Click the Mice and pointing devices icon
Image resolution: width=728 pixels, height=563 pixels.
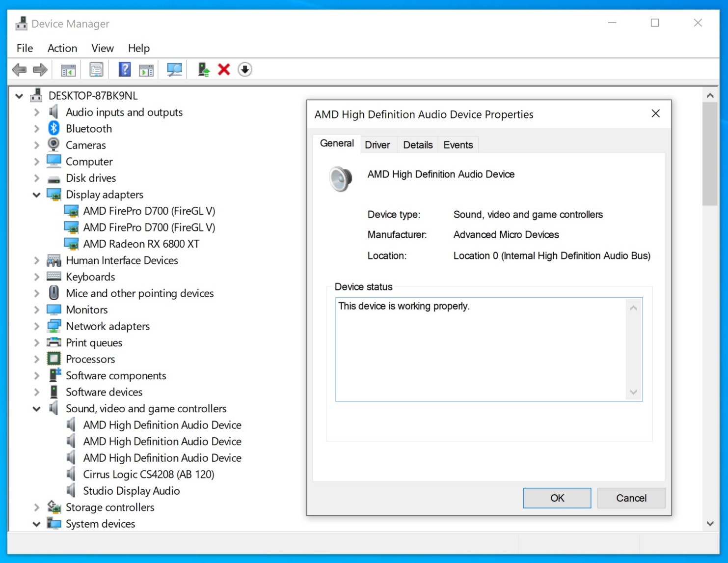pos(54,293)
